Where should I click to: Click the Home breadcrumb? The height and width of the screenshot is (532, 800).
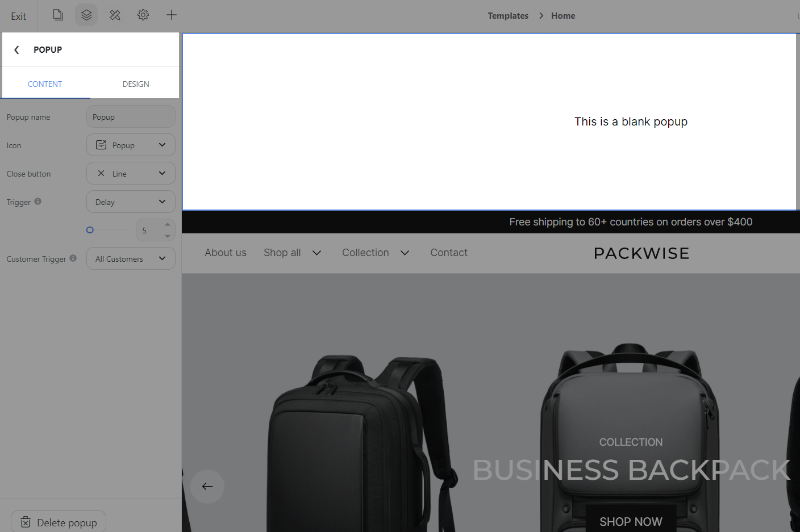tap(563, 16)
